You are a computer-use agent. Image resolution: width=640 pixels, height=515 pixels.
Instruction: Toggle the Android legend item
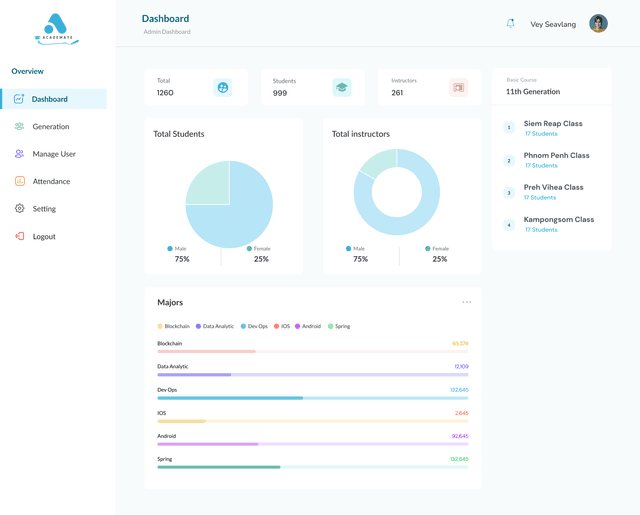(308, 326)
